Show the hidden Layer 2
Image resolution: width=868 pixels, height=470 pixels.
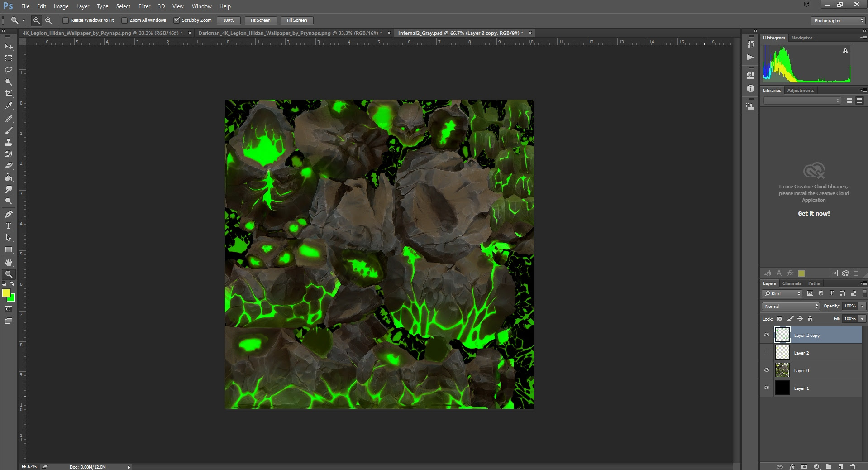(766, 353)
